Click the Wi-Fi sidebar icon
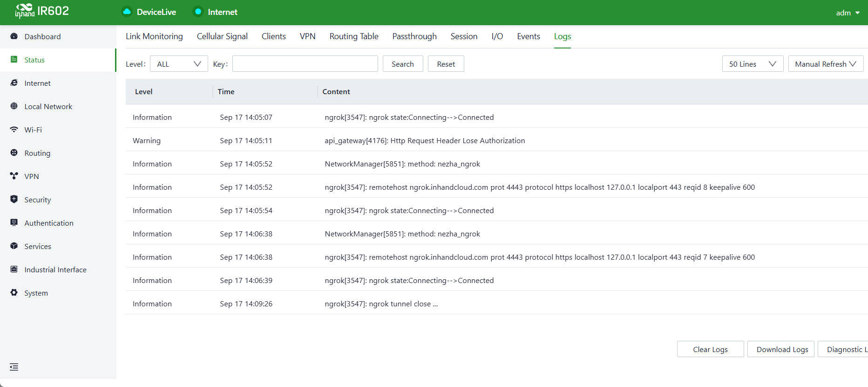The image size is (868, 387). point(14,130)
